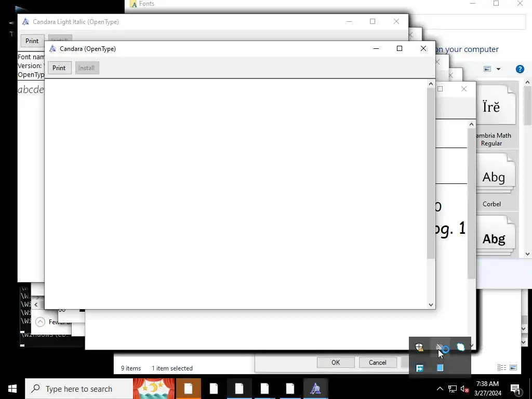
Task: Close the Candara Light Italic window
Action: [x=396, y=21]
